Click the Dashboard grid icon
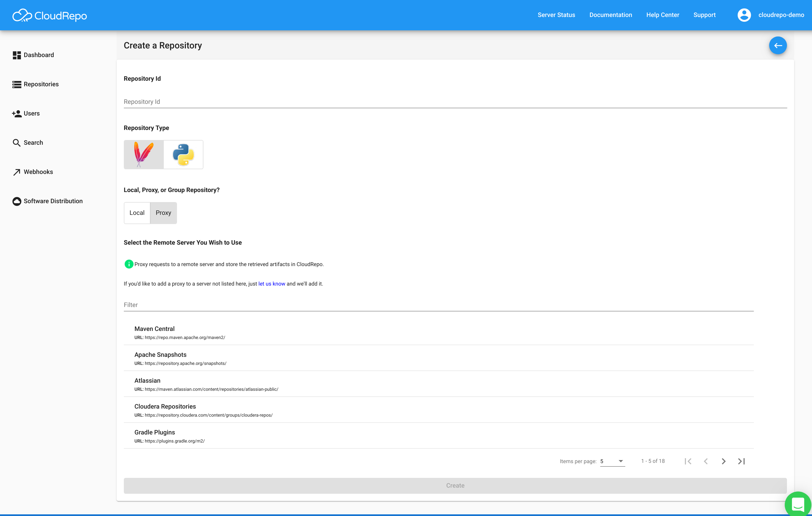Viewport: 812px width, 516px height. [16, 55]
